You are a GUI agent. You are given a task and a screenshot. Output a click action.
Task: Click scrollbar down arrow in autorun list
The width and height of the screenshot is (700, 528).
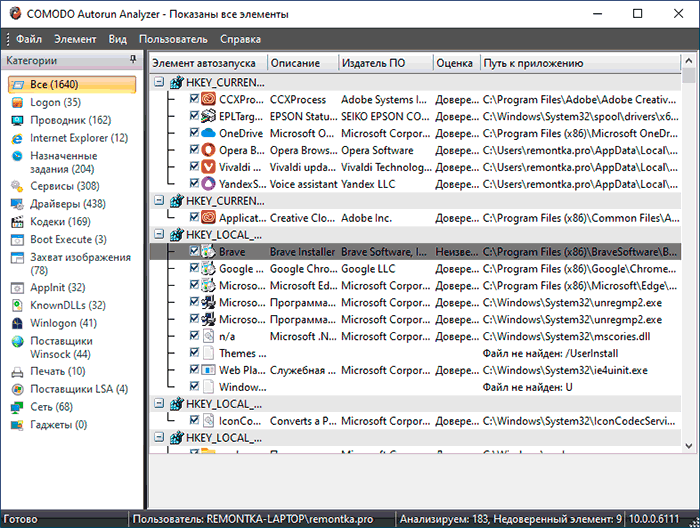(689, 446)
